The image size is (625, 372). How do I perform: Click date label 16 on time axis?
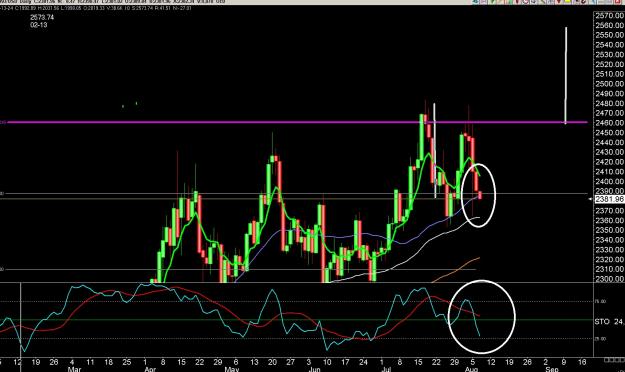click(x=582, y=362)
